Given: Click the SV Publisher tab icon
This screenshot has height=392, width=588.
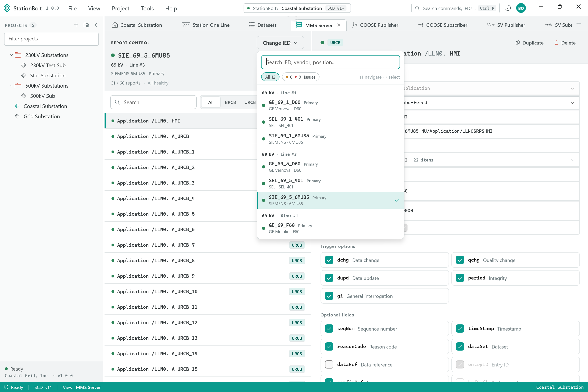Looking at the screenshot, I should pyautogui.click(x=491, y=25).
